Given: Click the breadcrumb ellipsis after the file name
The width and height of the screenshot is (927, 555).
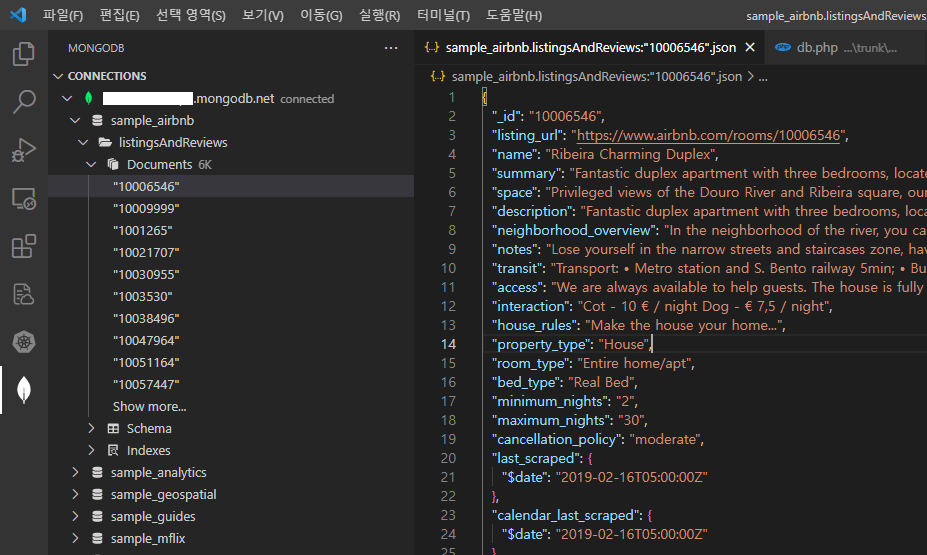Looking at the screenshot, I should click(x=763, y=77).
